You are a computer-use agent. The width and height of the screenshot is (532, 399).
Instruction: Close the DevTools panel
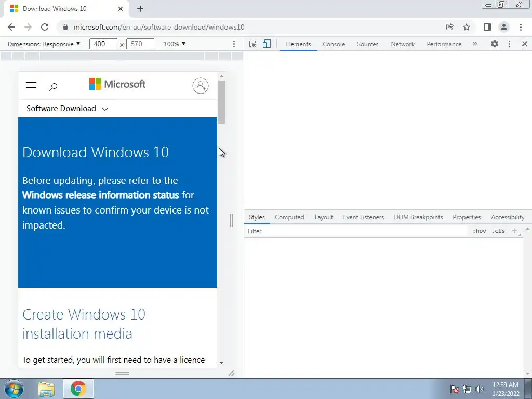coord(525,44)
